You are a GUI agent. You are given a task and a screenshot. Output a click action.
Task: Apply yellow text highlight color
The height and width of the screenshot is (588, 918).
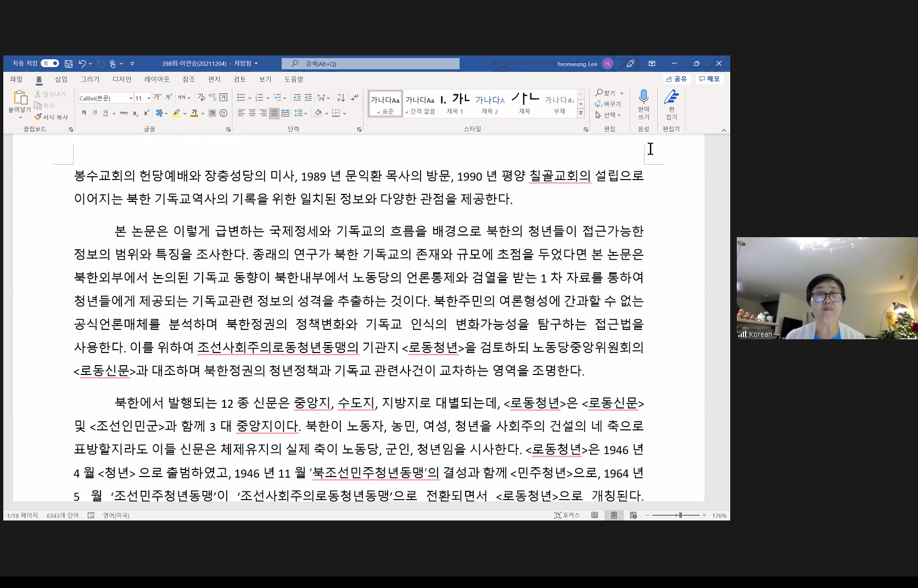[176, 113]
